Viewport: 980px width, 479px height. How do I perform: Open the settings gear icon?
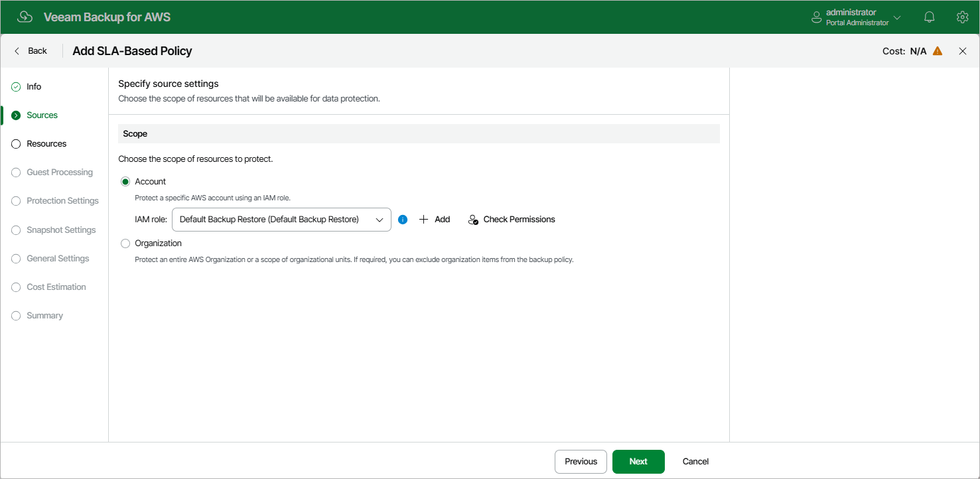[x=962, y=17]
